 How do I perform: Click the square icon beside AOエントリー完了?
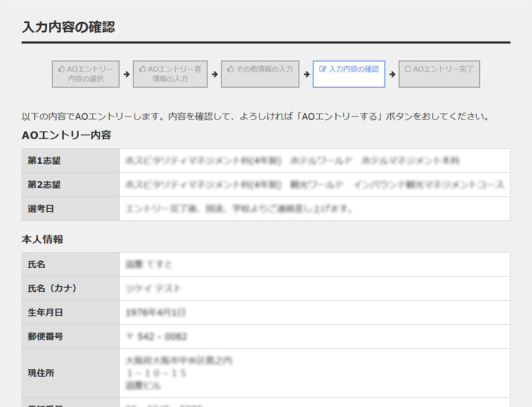click(408, 69)
